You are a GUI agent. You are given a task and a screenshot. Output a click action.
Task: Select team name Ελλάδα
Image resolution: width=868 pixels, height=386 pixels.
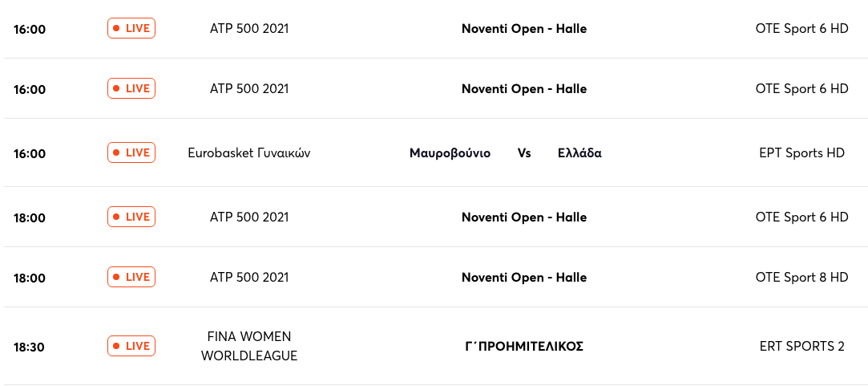(579, 153)
